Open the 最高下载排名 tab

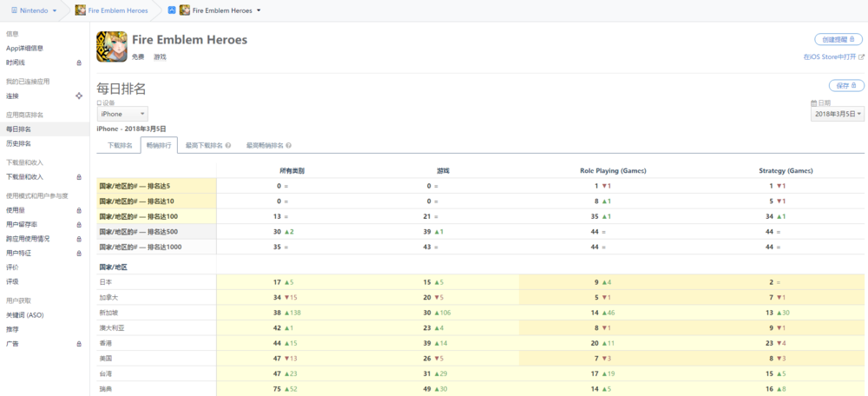pyautogui.click(x=204, y=146)
